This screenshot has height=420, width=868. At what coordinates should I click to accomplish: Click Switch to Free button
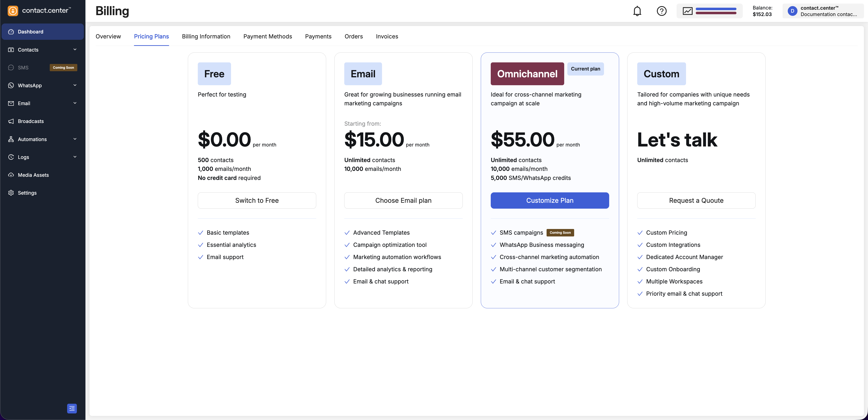coord(257,201)
